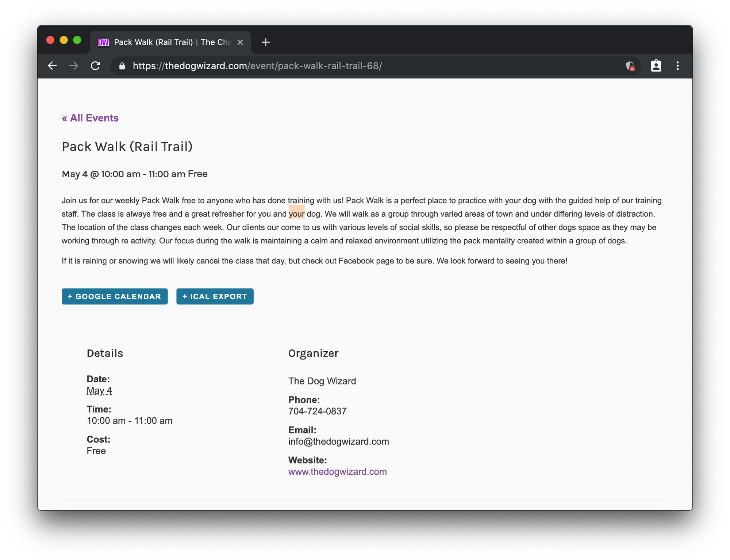Open the profile badge icon
This screenshot has width=730, height=560.
656,66
